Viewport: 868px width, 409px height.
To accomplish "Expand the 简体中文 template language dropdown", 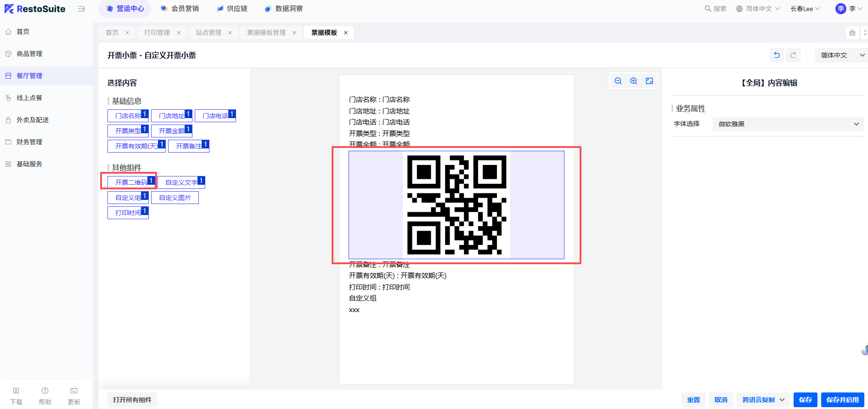I will [x=841, y=55].
